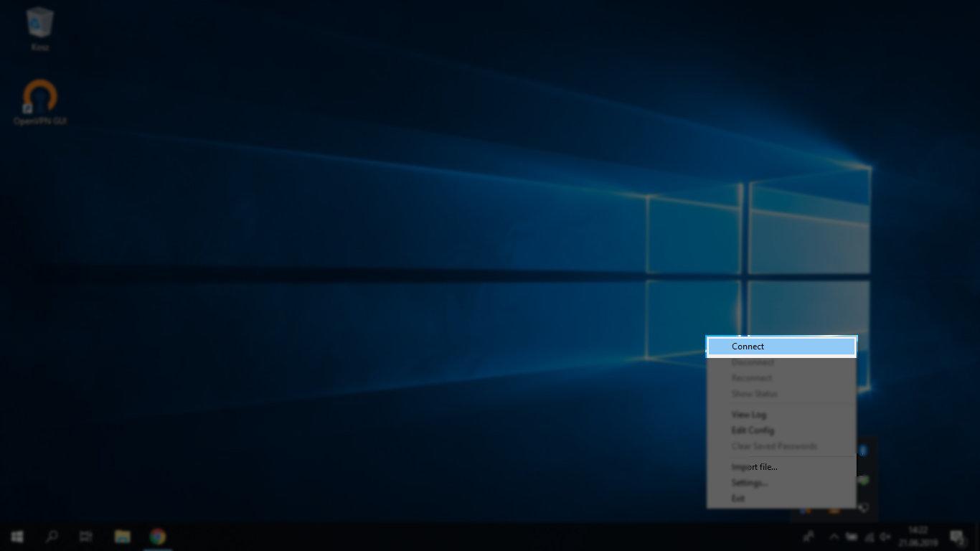This screenshot has width=980, height=551.
Task: Launch Google Chrome from the taskbar
Action: coord(156,536)
